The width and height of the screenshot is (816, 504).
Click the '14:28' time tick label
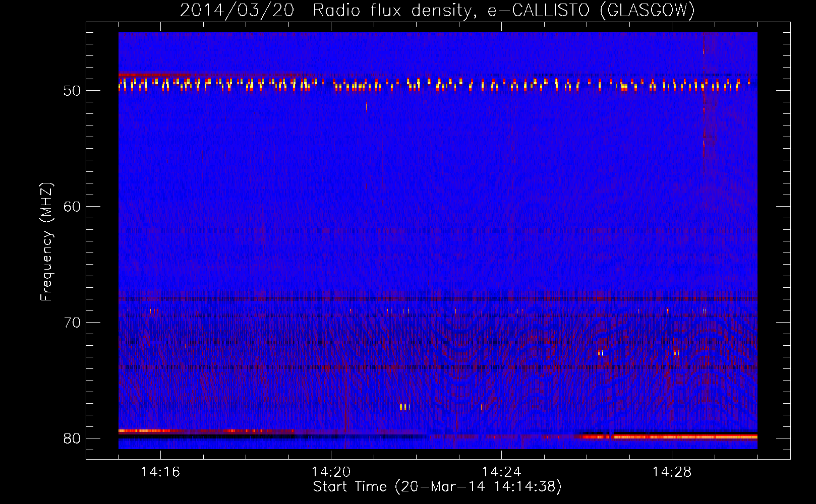point(672,472)
